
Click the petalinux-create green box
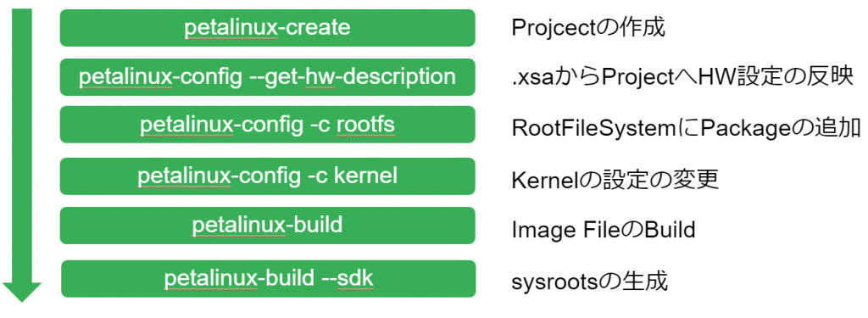coord(267,28)
